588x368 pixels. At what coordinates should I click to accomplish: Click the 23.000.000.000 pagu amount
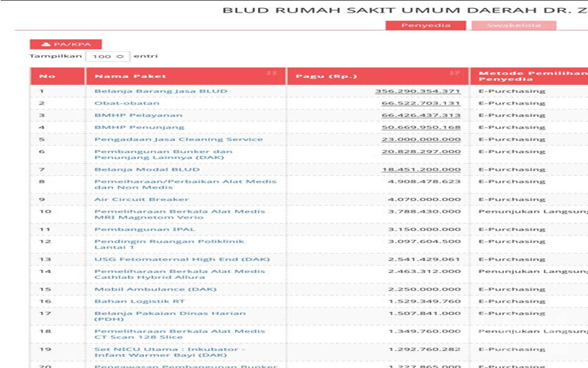click(x=420, y=139)
